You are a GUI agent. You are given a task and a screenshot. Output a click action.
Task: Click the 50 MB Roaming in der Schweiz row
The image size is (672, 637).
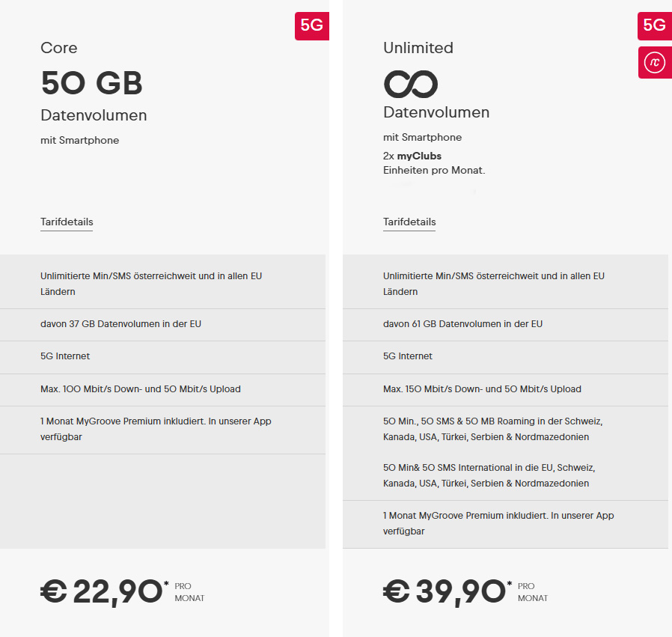pos(492,429)
